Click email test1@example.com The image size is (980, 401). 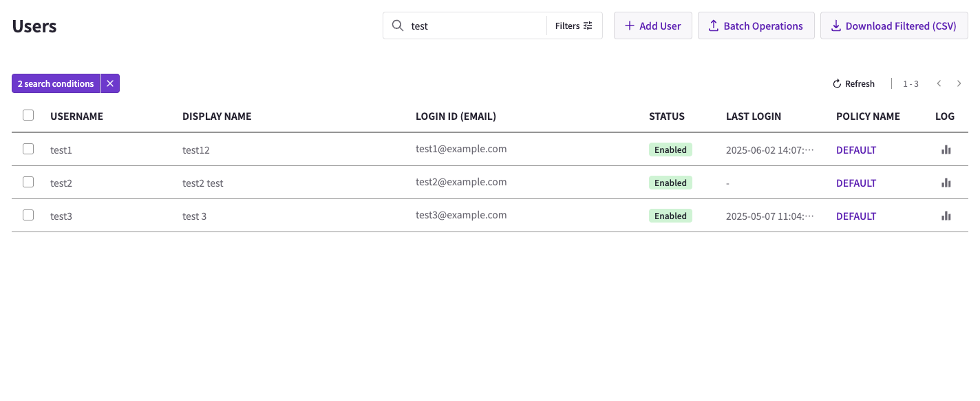coord(461,149)
